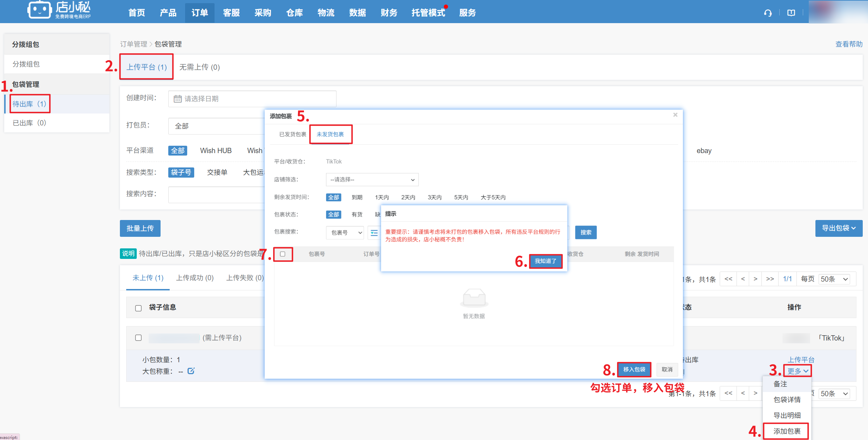Click the customer support headset icon
Viewport: 868px width, 440px height.
click(x=768, y=13)
